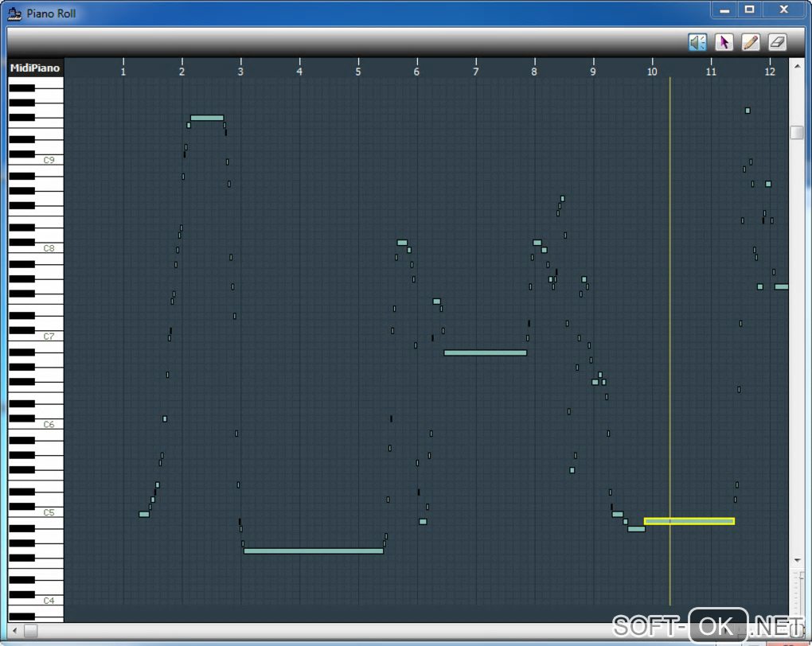The height and width of the screenshot is (646, 812).
Task: Click bar 6 marker on the ruler
Action: (416, 71)
